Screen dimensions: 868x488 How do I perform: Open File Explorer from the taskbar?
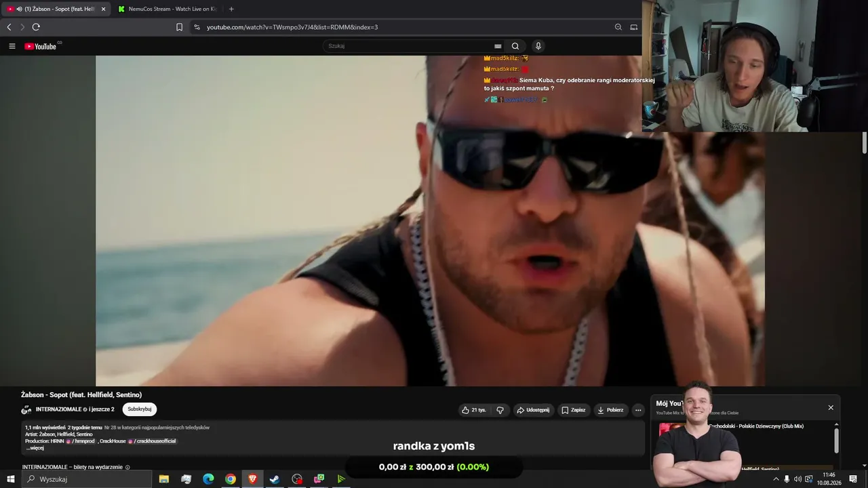click(x=164, y=479)
